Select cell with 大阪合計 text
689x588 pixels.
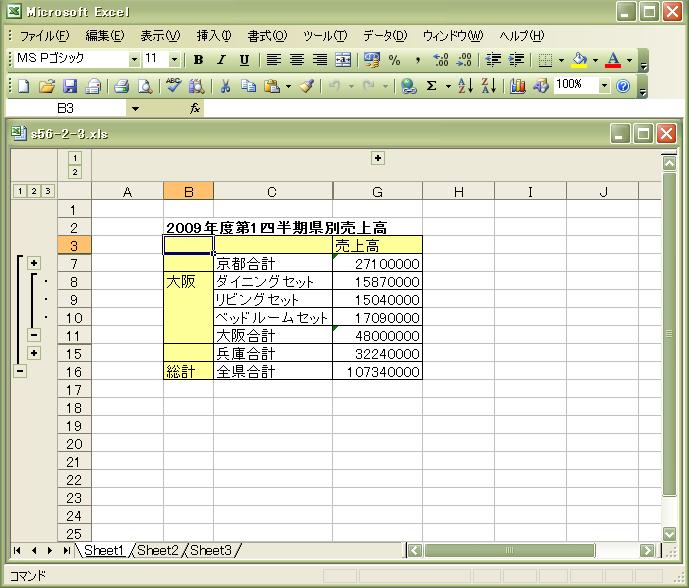click(273, 335)
